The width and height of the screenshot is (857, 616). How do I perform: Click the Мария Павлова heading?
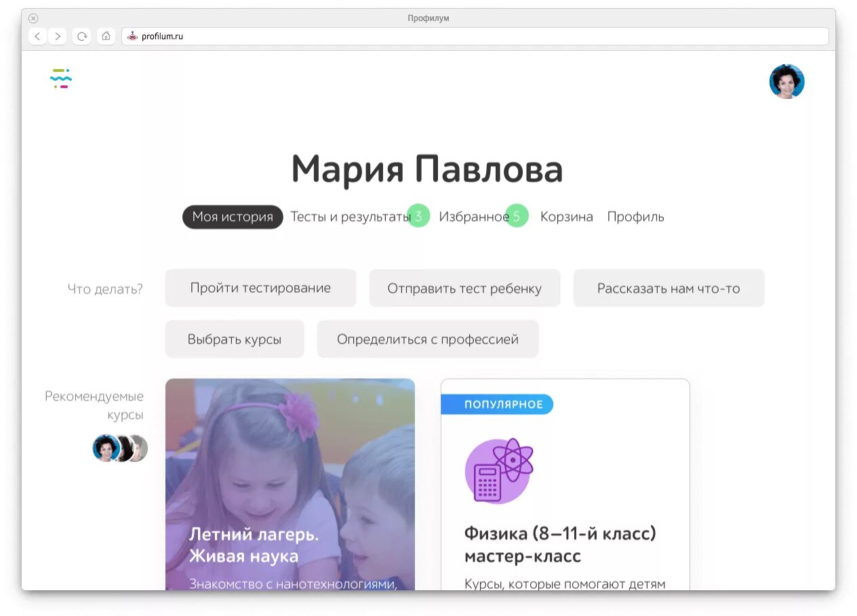[x=427, y=170]
